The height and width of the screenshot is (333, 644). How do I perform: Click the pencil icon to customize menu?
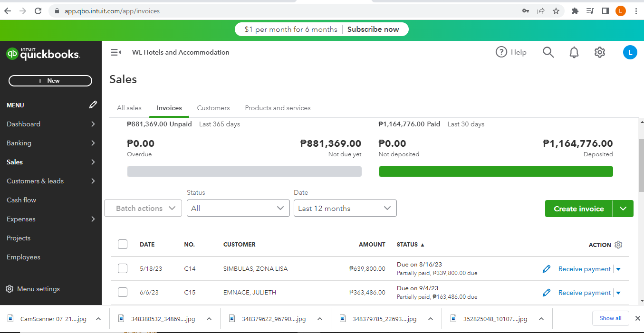93,105
